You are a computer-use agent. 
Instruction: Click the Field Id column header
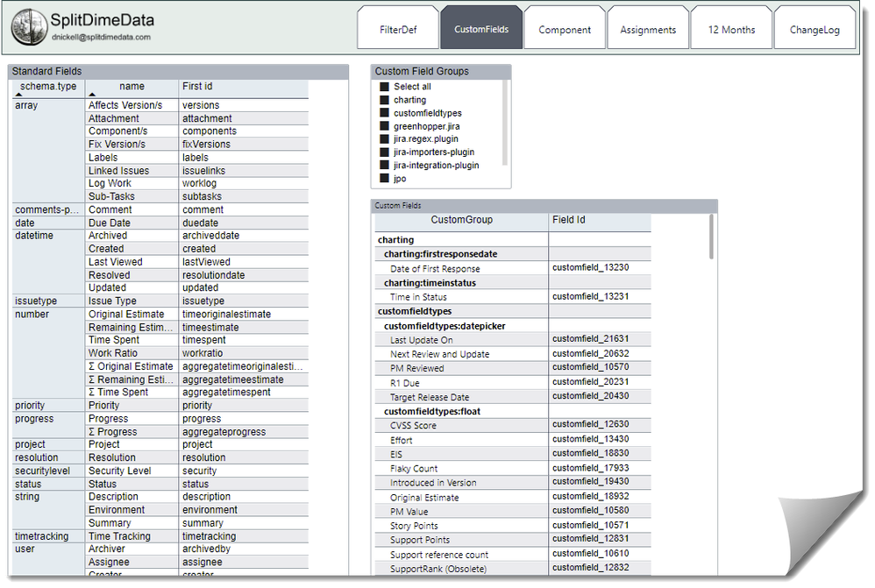[600, 220]
